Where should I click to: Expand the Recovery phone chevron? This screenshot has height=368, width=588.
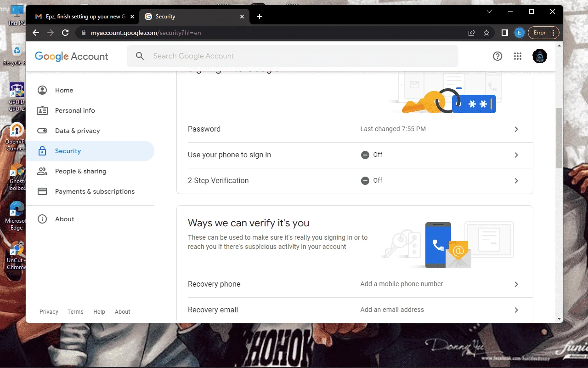click(516, 284)
